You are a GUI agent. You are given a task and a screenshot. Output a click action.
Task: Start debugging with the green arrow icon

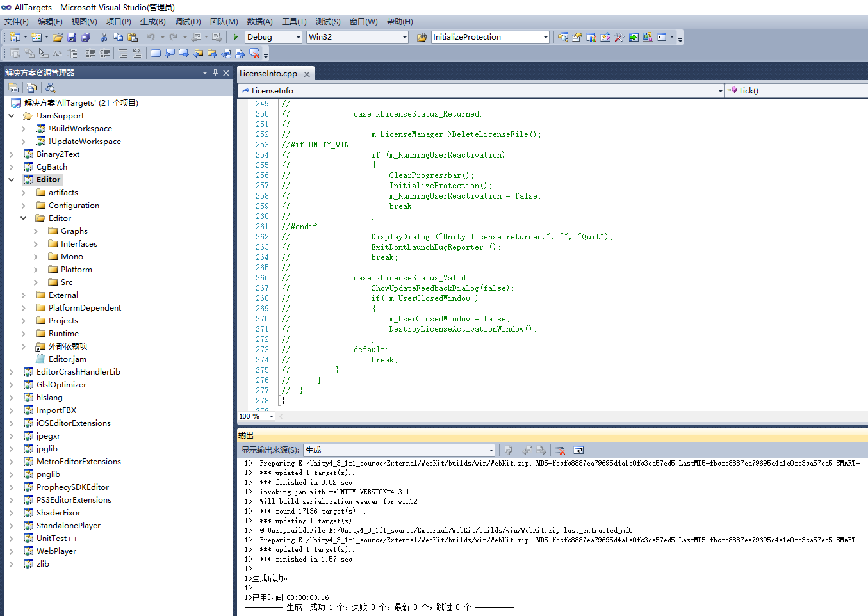click(234, 36)
